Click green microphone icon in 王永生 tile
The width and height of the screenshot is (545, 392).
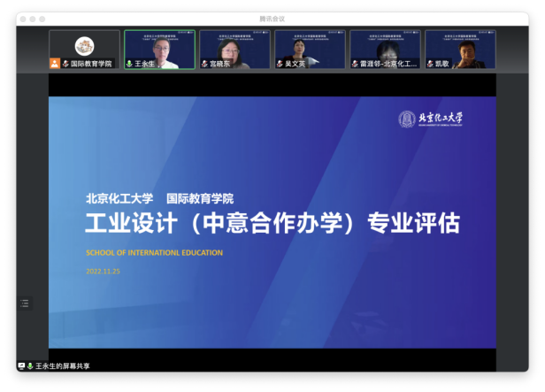pyautogui.click(x=129, y=64)
